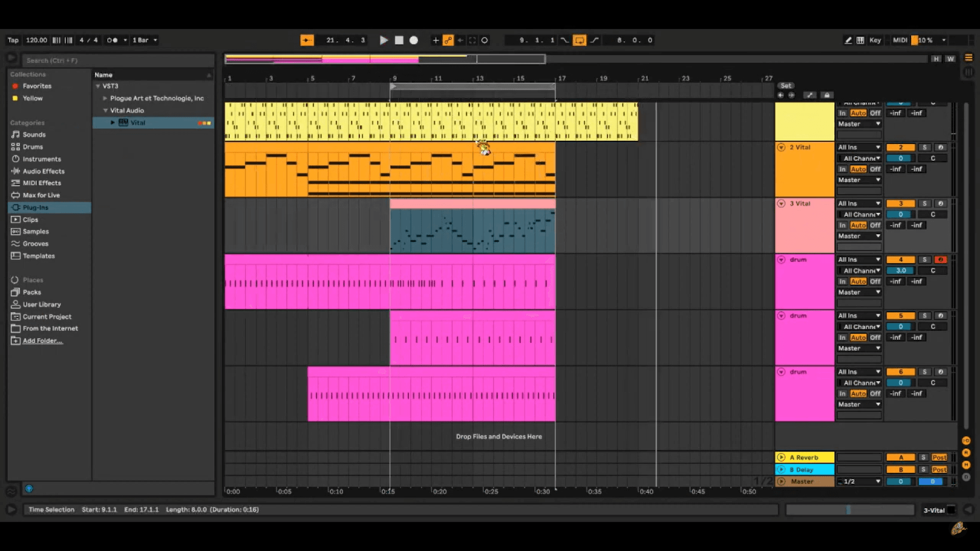The image size is (980, 551).
Task: Turn on the arrangement Loop switch
Action: 580,40
